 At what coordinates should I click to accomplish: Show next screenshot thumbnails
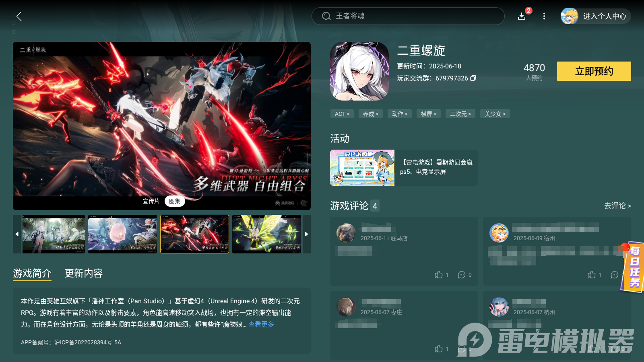(x=307, y=234)
